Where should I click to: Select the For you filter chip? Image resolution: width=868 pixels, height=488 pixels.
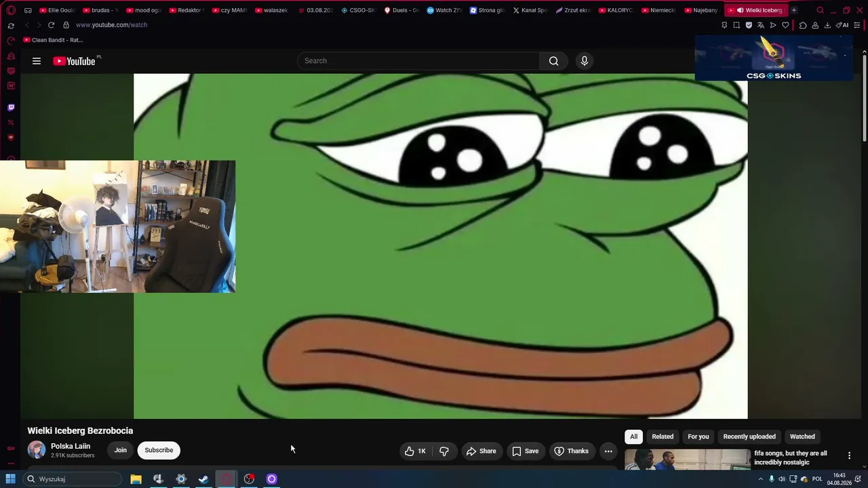point(698,436)
